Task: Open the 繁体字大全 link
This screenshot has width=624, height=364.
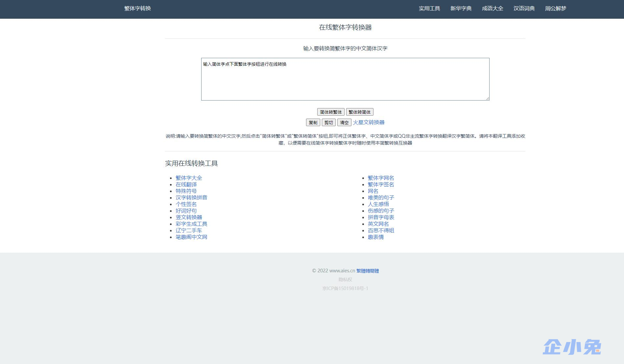Action: [189, 178]
